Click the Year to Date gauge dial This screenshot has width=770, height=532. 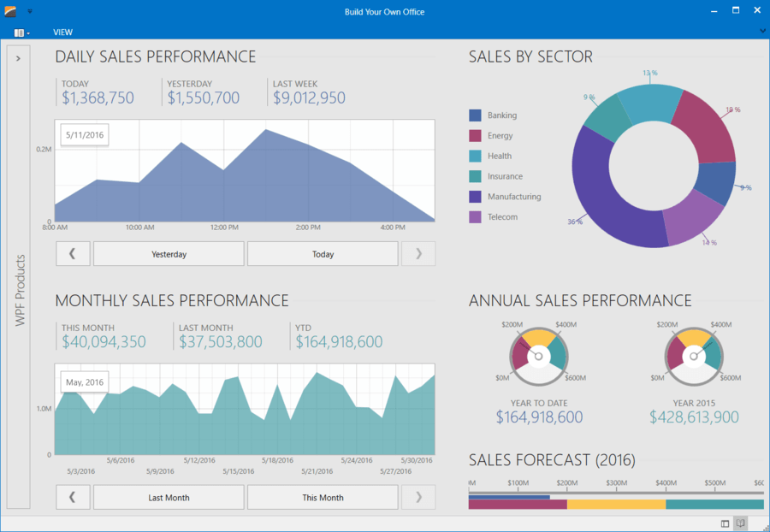[x=538, y=352]
